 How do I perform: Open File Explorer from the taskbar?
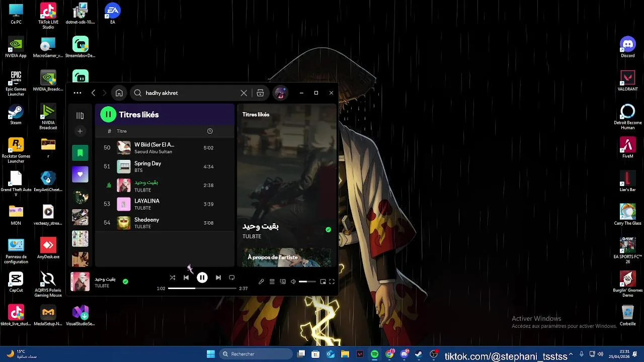pyautogui.click(x=345, y=354)
